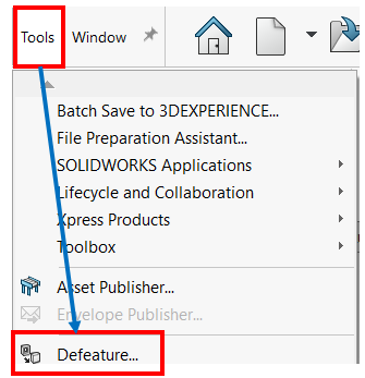365x378 pixels.
Task: Click the Defeature icon
Action: click(x=30, y=354)
